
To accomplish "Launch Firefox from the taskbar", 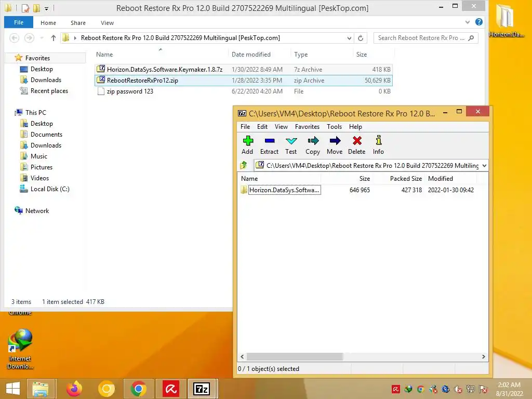I will pyautogui.click(x=74, y=389).
